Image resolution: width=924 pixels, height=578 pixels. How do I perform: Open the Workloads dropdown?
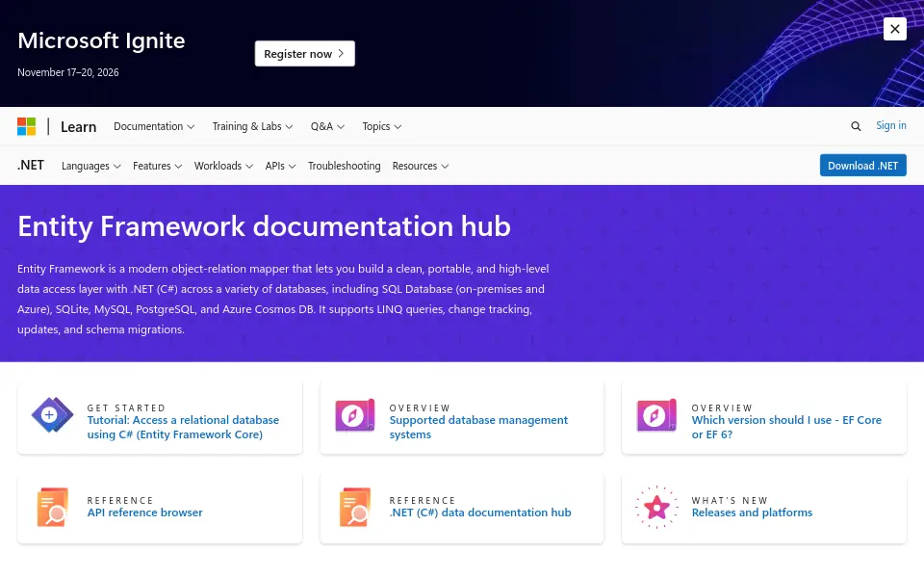[x=224, y=166]
